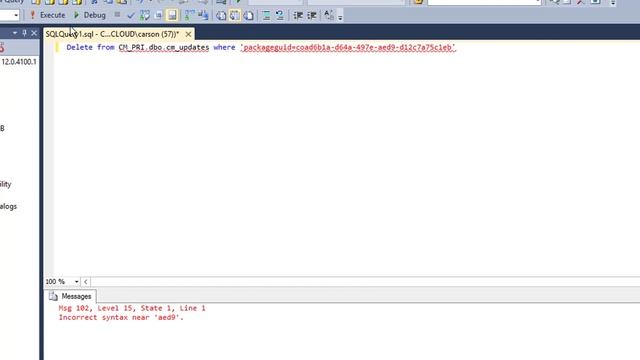
Task: Click the 'where' keyword in query
Action: coord(224,47)
